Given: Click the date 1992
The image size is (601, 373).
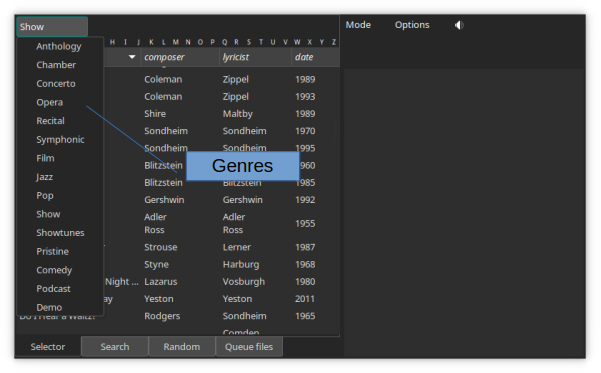Looking at the screenshot, I should pyautogui.click(x=305, y=200).
